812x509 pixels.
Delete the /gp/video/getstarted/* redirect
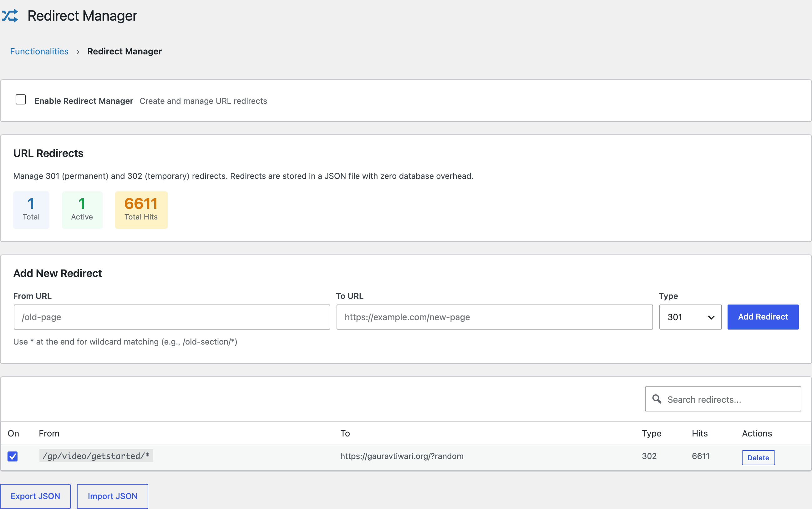pos(758,457)
